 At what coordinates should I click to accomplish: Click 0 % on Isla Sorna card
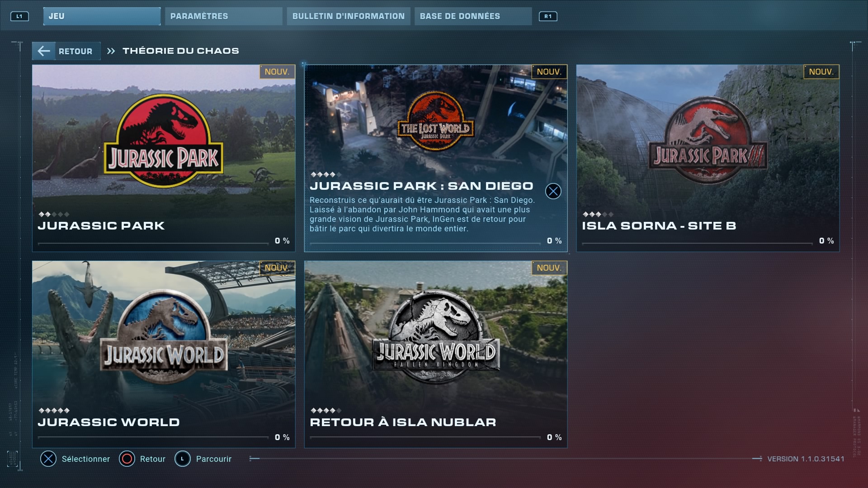(826, 241)
